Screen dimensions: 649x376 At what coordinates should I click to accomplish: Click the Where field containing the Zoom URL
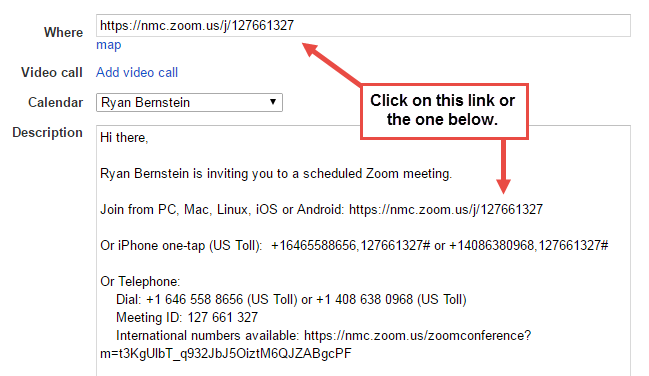pyautogui.click(x=363, y=26)
